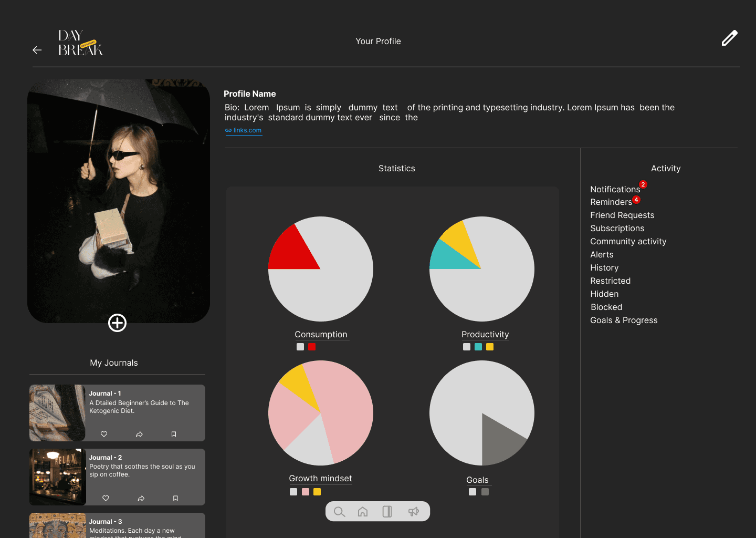Open Subscriptions
This screenshot has height=538, width=756.
(x=617, y=228)
